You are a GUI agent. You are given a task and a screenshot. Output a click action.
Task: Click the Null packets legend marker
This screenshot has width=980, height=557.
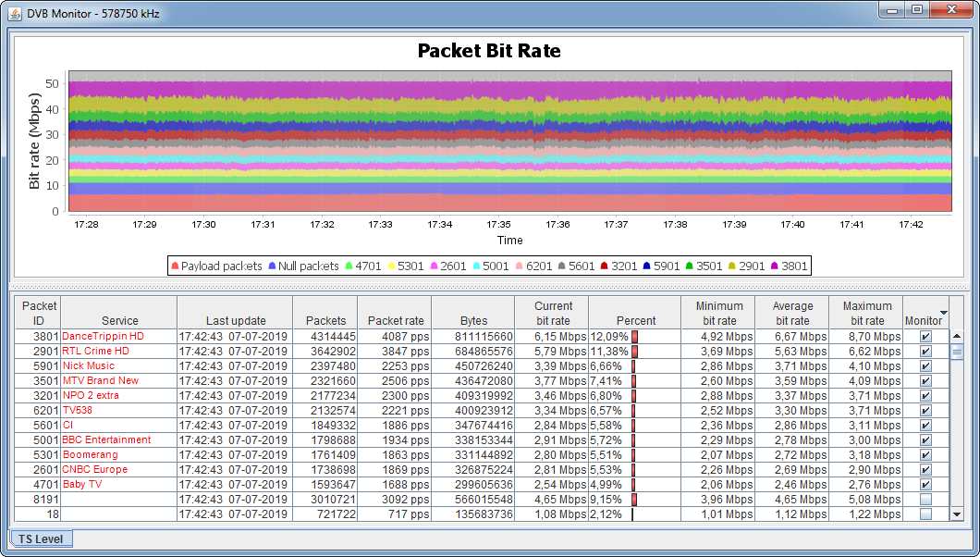tap(272, 266)
